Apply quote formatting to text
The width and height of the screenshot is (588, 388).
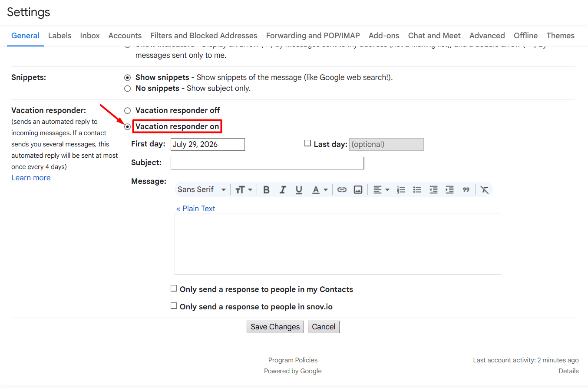tap(466, 189)
